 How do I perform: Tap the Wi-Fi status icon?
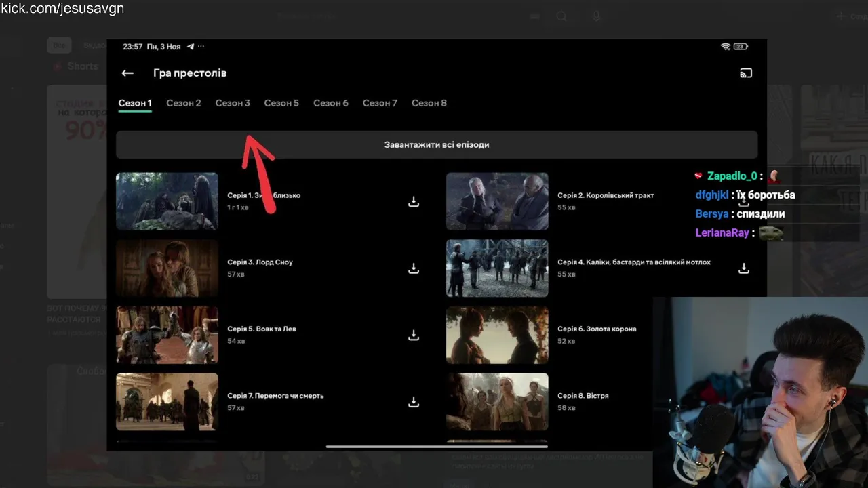click(x=726, y=47)
